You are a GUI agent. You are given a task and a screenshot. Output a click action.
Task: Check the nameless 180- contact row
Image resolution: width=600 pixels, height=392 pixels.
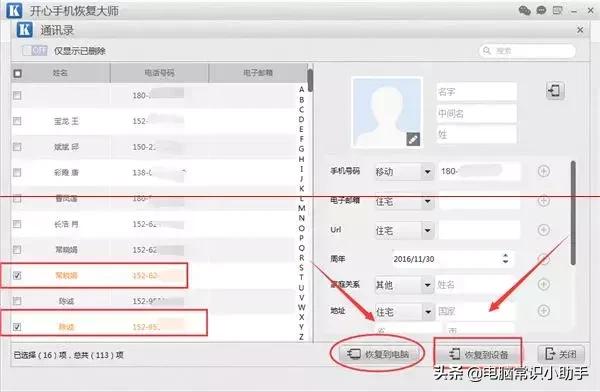pyautogui.click(x=17, y=95)
